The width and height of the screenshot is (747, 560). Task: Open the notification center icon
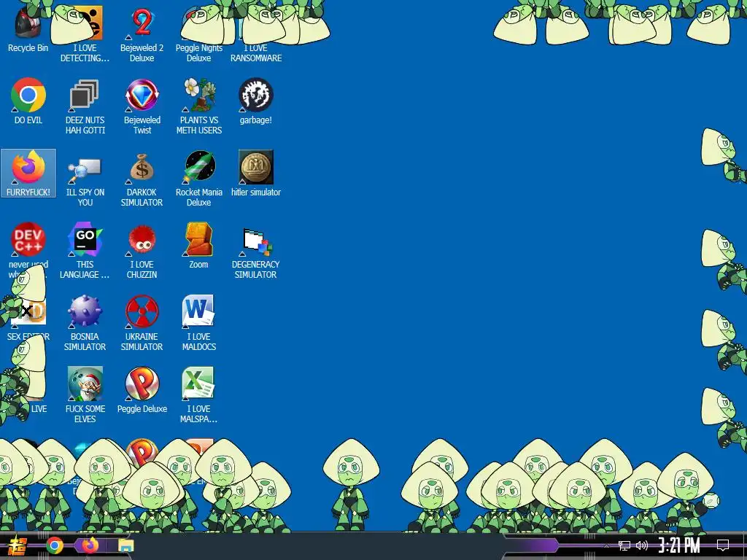point(723,545)
